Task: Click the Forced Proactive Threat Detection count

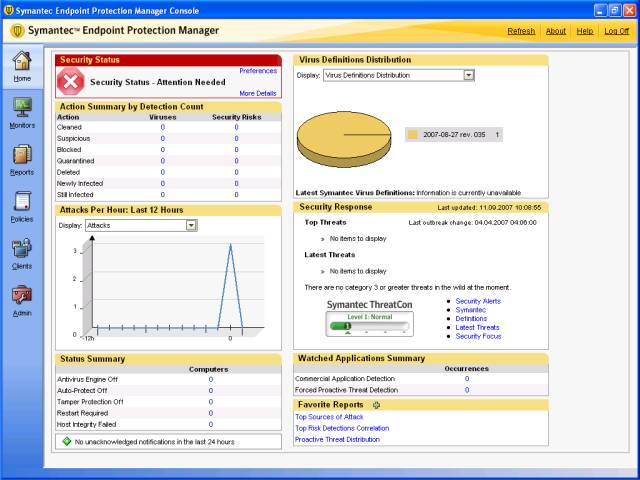Action: [467, 390]
